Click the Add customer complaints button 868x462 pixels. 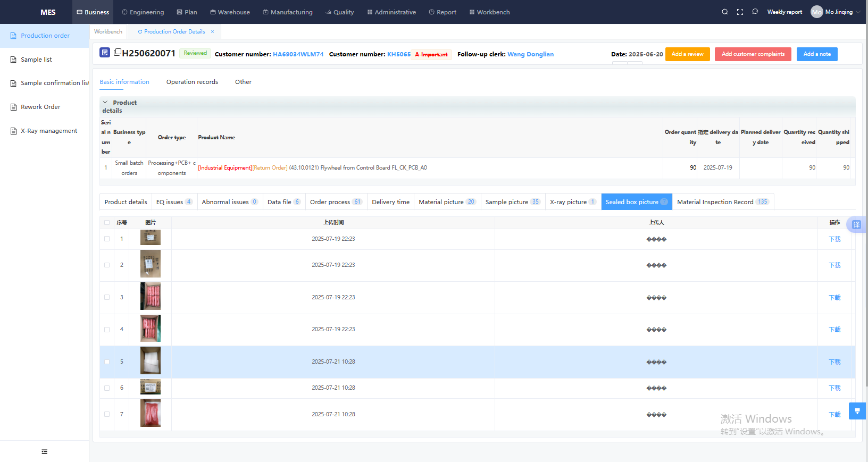[x=753, y=54]
